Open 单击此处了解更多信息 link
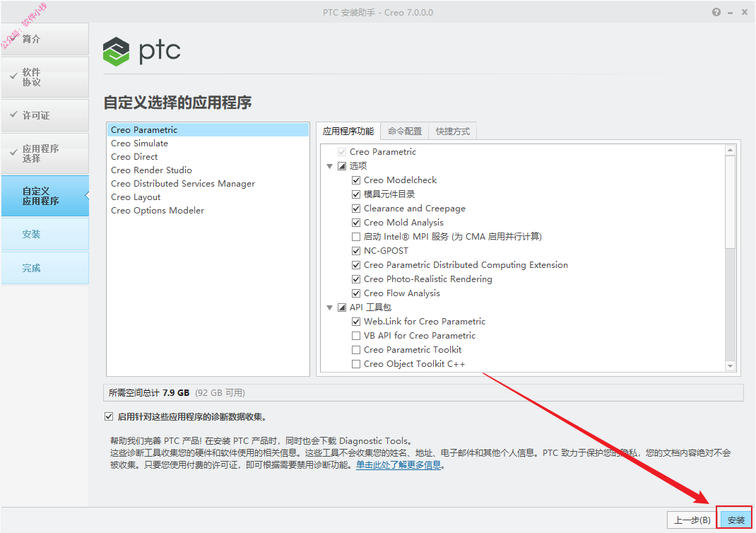This screenshot has width=756, height=533. (x=398, y=465)
